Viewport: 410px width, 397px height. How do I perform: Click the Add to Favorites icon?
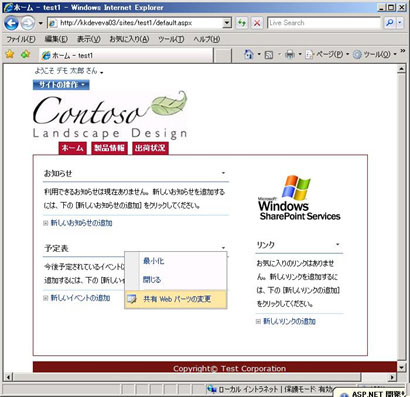(x=25, y=54)
